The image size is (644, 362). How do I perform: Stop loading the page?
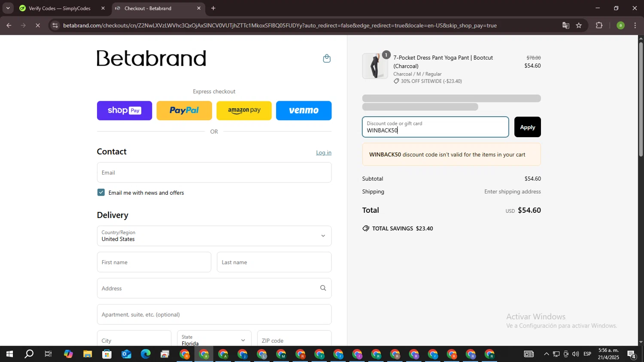pyautogui.click(x=38, y=25)
